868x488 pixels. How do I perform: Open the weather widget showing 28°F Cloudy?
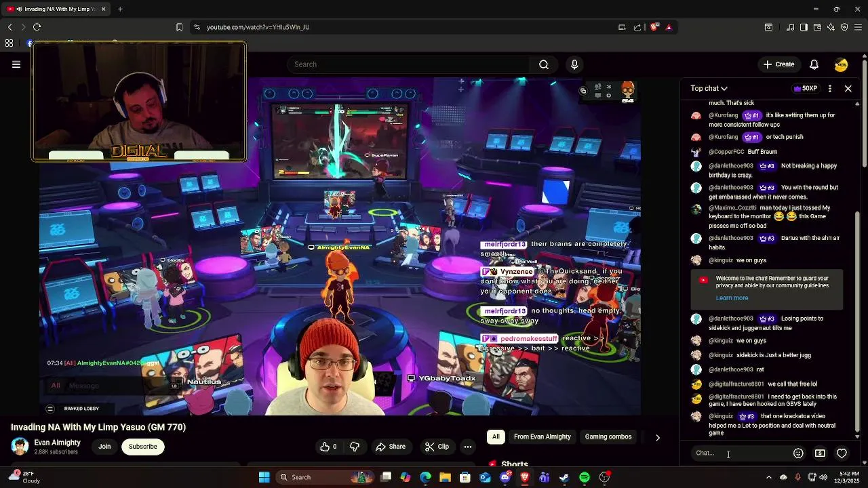click(24, 477)
